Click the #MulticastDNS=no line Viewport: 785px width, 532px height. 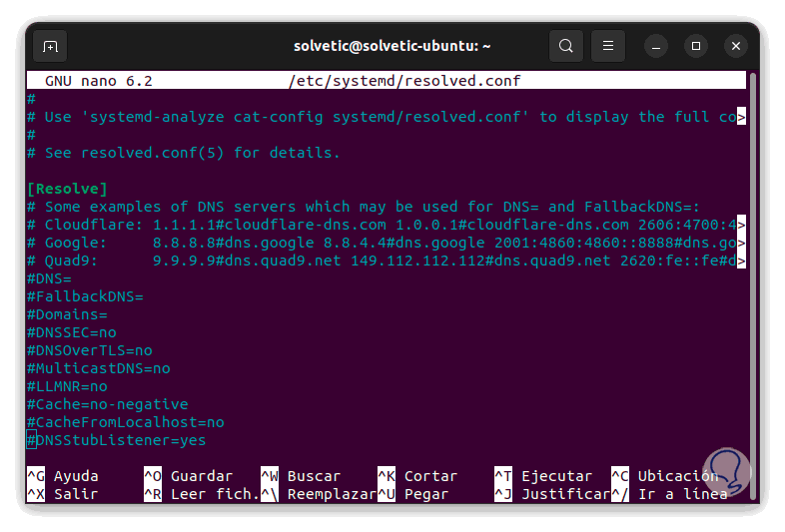pos(99,368)
